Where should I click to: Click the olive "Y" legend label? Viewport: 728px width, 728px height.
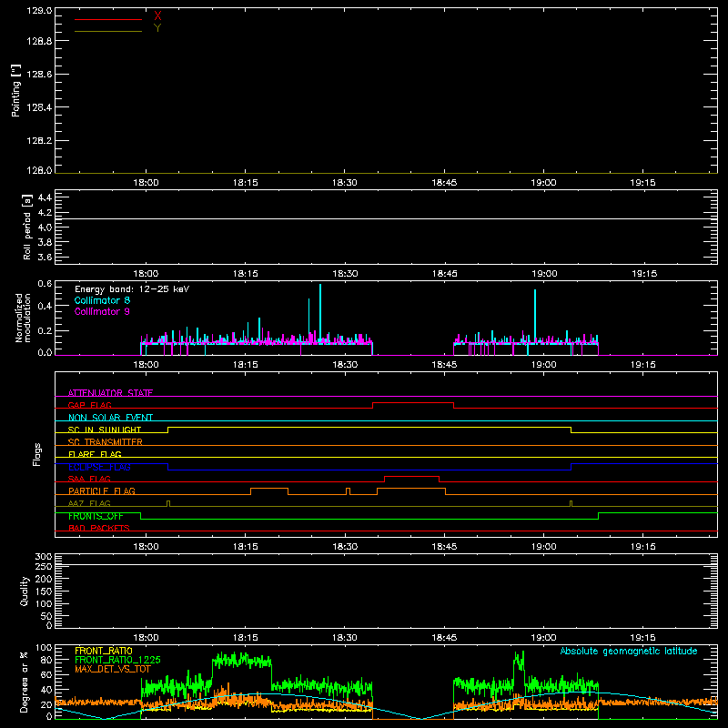click(x=157, y=28)
